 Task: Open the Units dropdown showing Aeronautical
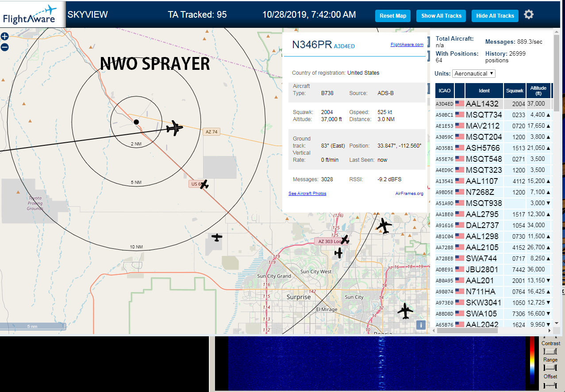click(x=474, y=73)
